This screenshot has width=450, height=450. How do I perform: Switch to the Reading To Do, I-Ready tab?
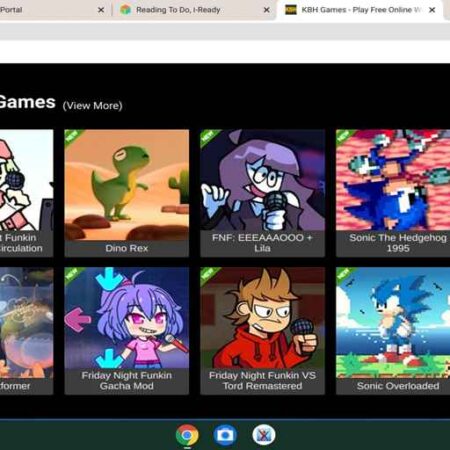(x=195, y=10)
